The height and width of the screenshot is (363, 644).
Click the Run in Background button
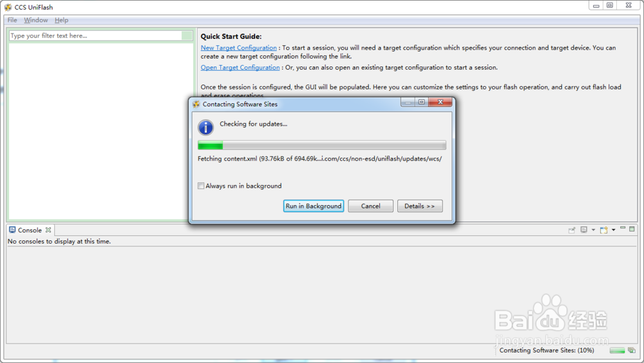pos(314,206)
